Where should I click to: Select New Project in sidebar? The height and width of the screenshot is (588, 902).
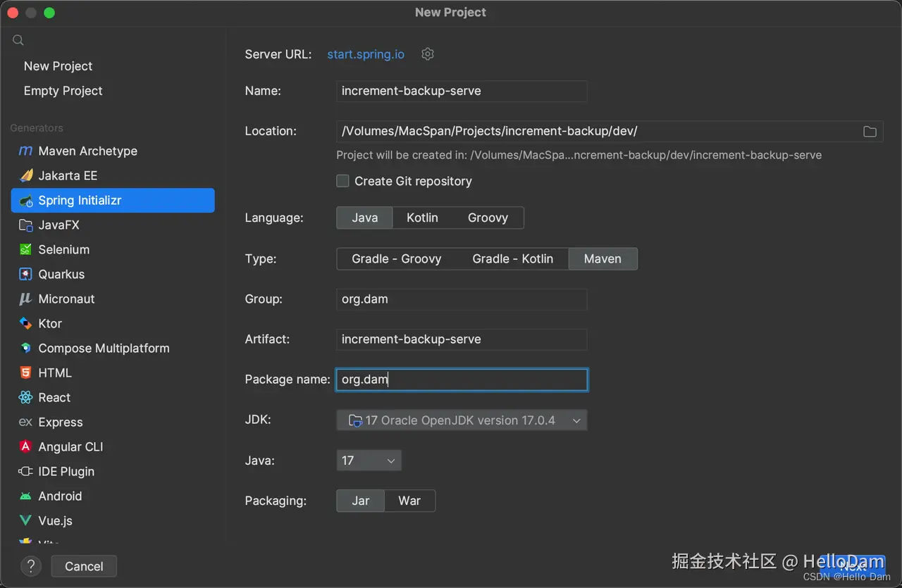pos(58,66)
